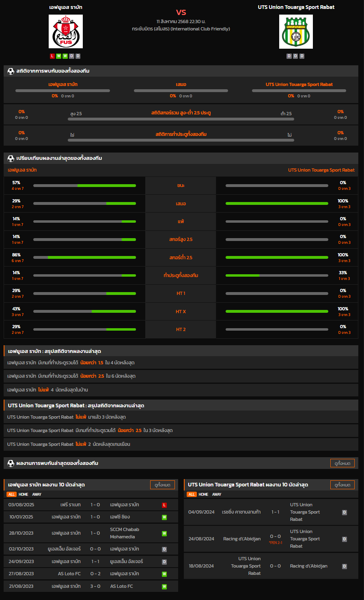Select the HOME tab in the UTS Union Touarga results panel

click(x=204, y=495)
